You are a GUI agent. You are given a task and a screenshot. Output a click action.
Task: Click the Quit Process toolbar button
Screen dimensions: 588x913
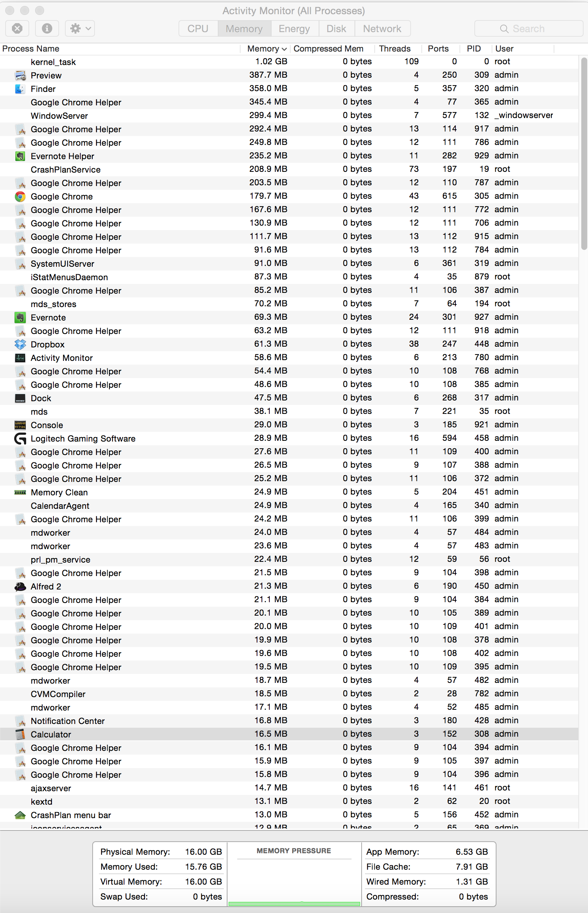pos(17,29)
